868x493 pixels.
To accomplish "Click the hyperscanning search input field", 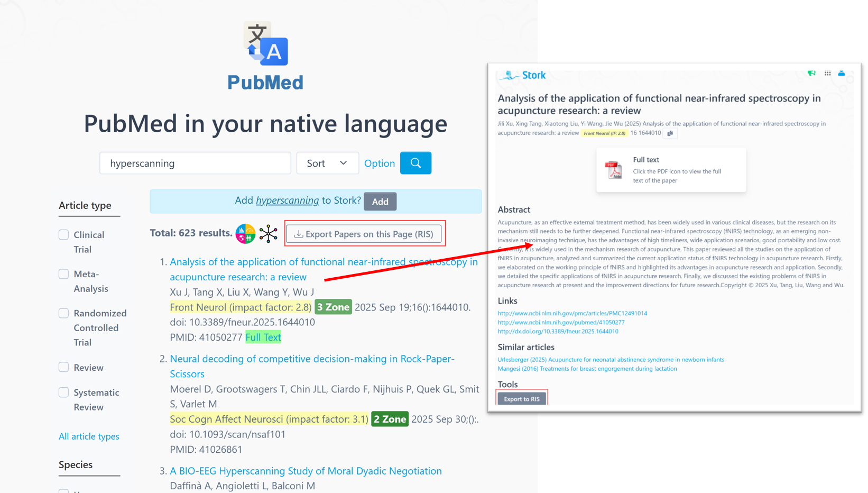I will click(x=195, y=163).
